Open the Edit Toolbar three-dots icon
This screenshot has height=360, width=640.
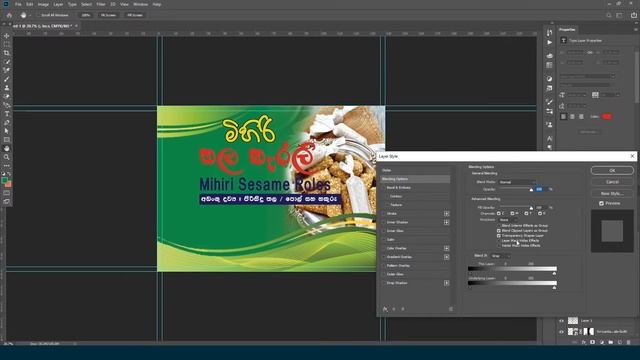click(7, 166)
